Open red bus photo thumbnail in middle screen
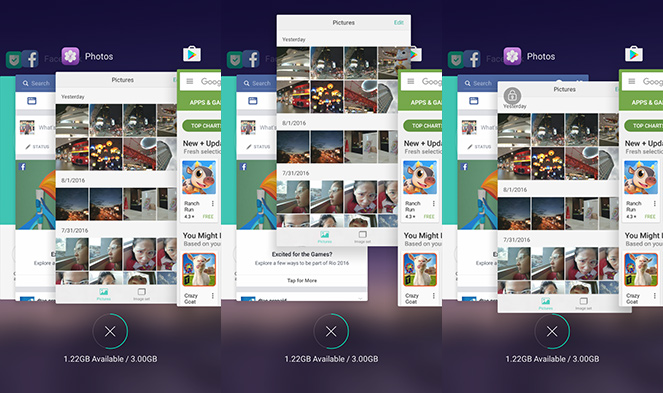This screenshot has height=393, width=663. point(293,96)
